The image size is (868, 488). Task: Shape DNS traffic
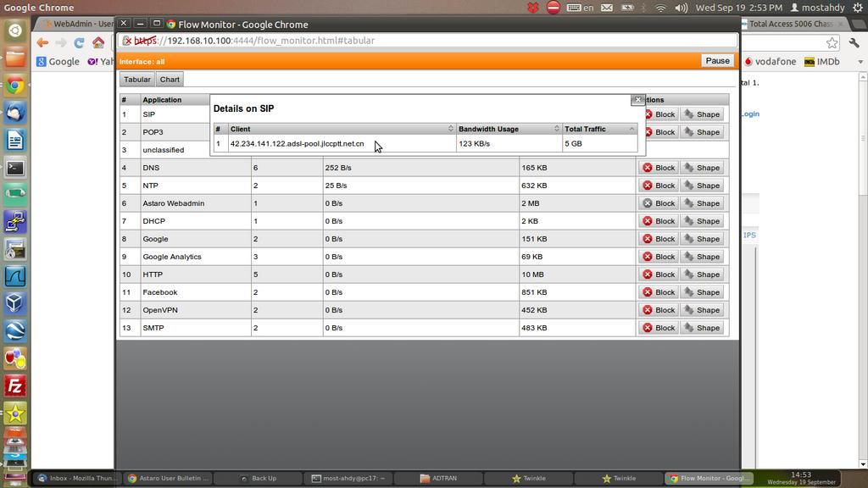tap(701, 168)
